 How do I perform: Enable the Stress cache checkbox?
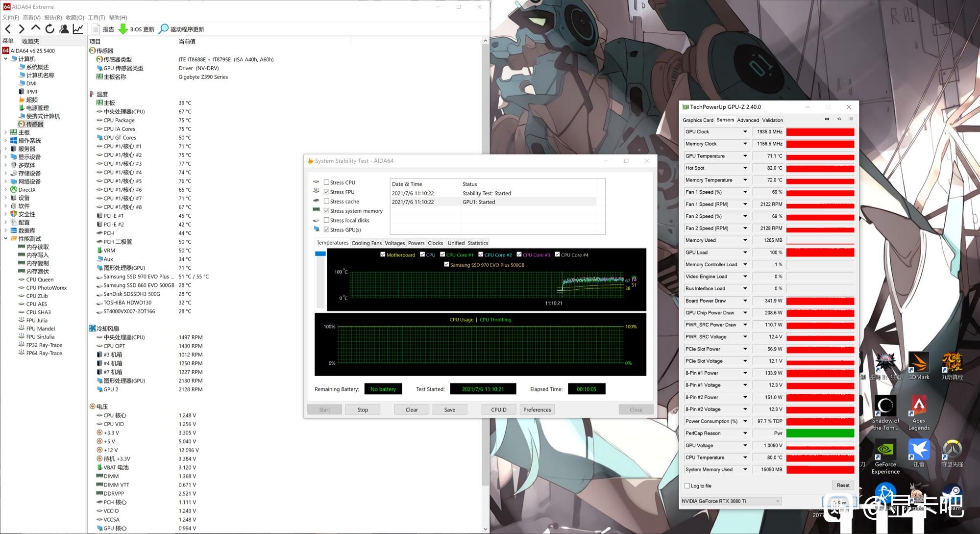326,202
